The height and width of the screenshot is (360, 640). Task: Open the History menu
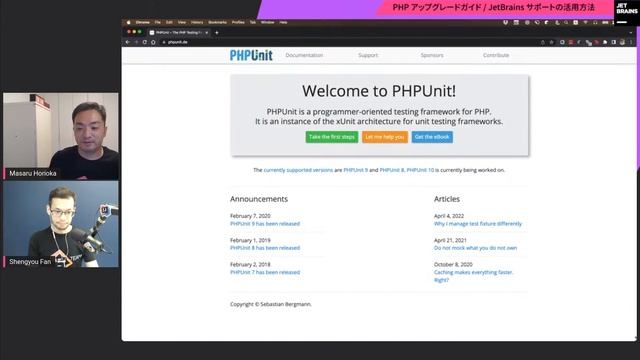197,22
